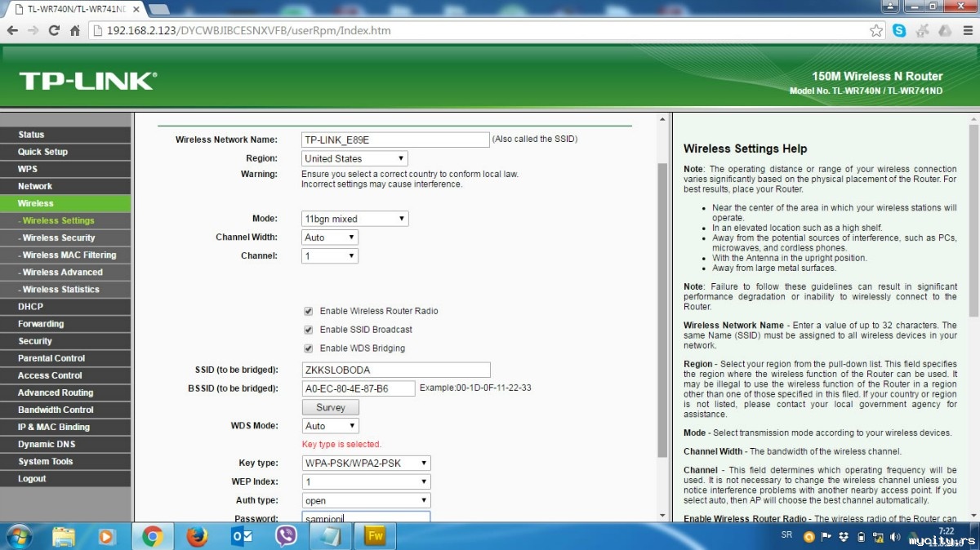This screenshot has width=980, height=550.
Task: Open Wireless Statistics submenu
Action: (65, 289)
